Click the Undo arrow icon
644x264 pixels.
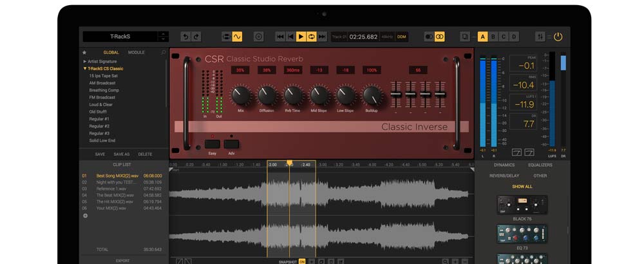pyautogui.click(x=185, y=37)
